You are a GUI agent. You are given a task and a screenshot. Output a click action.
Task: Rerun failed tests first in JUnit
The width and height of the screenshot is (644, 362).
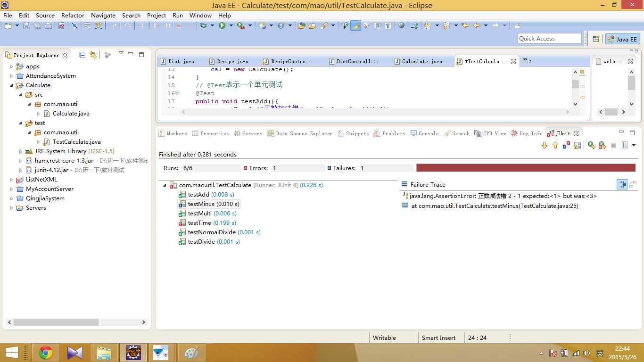(x=603, y=145)
